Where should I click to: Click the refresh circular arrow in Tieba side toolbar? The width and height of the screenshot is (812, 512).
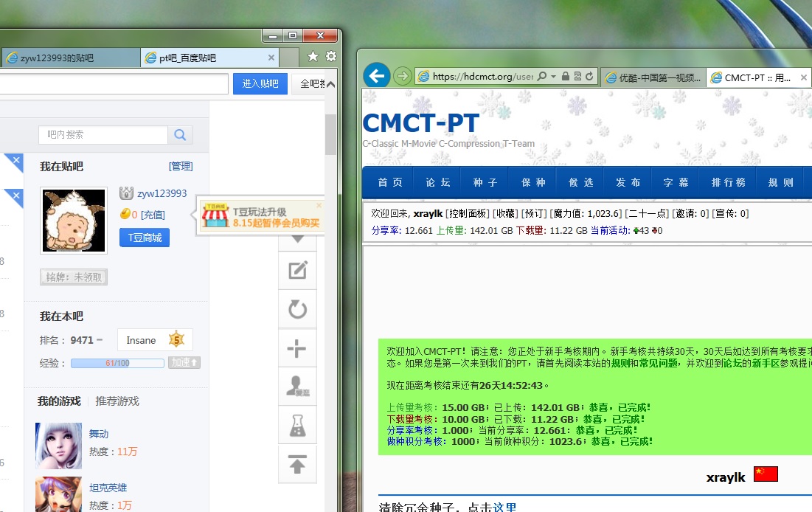[298, 309]
